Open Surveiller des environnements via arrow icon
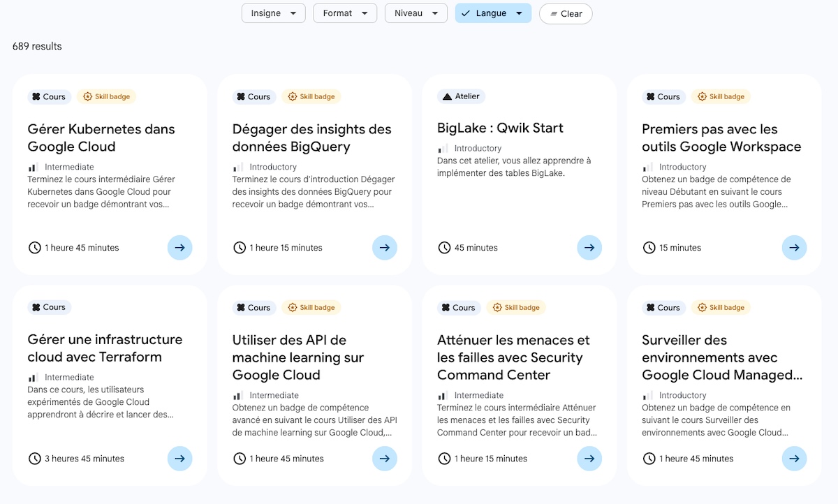838x504 pixels. pyautogui.click(x=794, y=459)
